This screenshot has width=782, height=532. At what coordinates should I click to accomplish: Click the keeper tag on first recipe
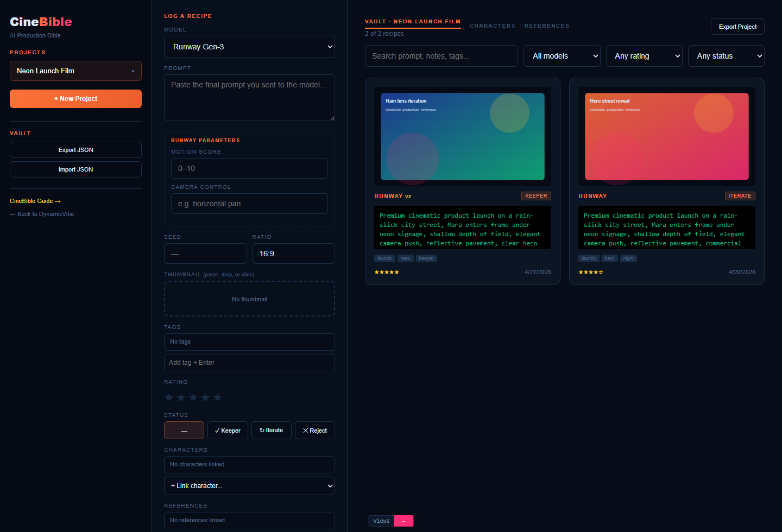[x=426, y=258]
